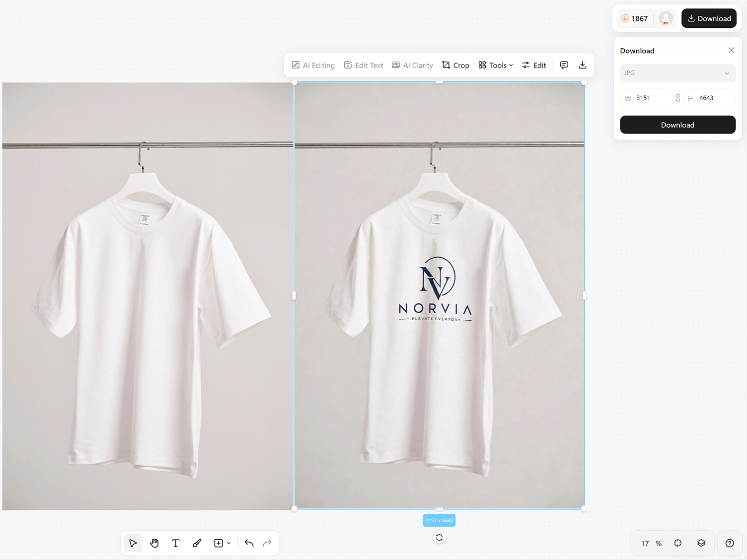Open AI Editing from the toolbar
Image resolution: width=747 pixels, height=560 pixels.
click(313, 65)
